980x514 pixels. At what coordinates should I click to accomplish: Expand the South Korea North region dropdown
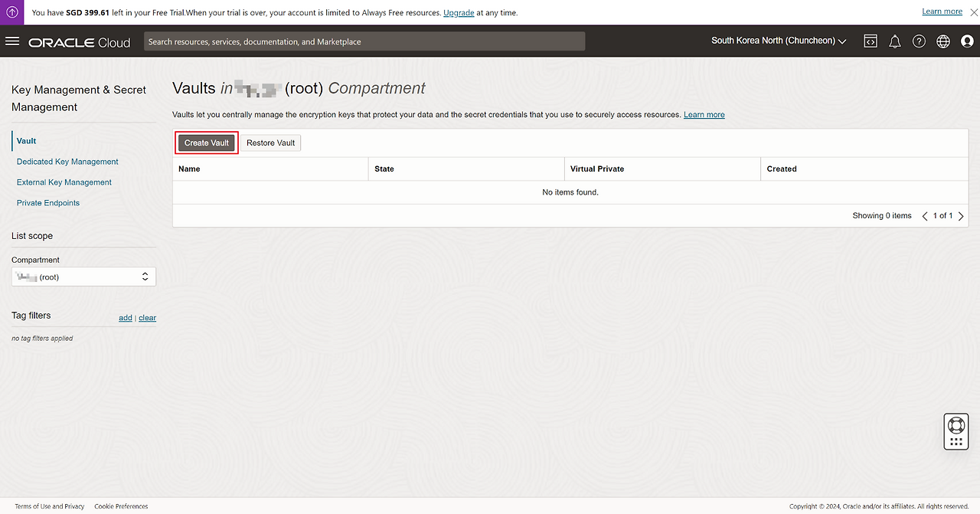point(779,41)
